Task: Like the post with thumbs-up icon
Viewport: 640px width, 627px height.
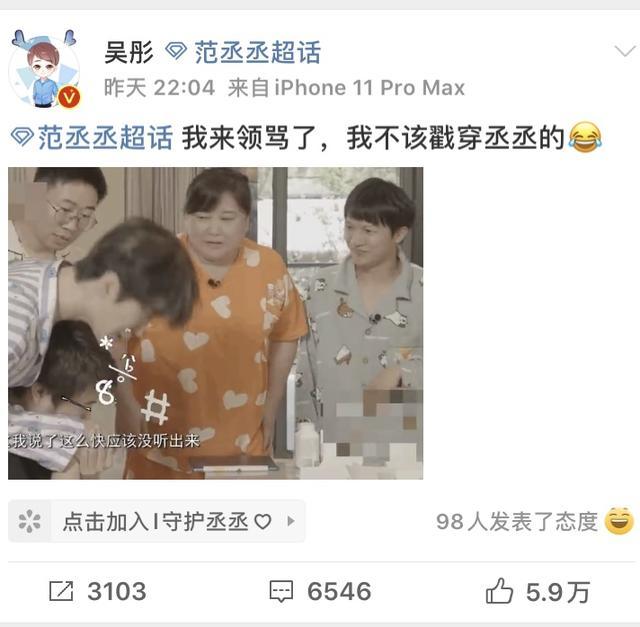Action: point(499,590)
